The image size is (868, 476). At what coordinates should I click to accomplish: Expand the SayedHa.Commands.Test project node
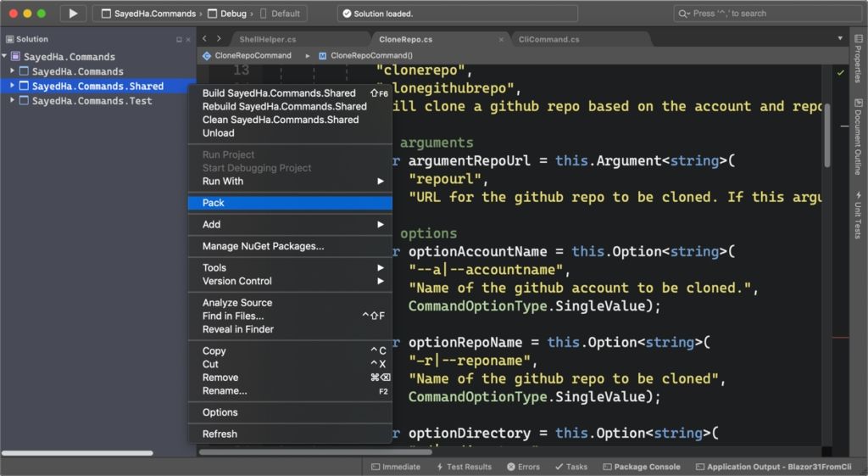click(x=12, y=100)
